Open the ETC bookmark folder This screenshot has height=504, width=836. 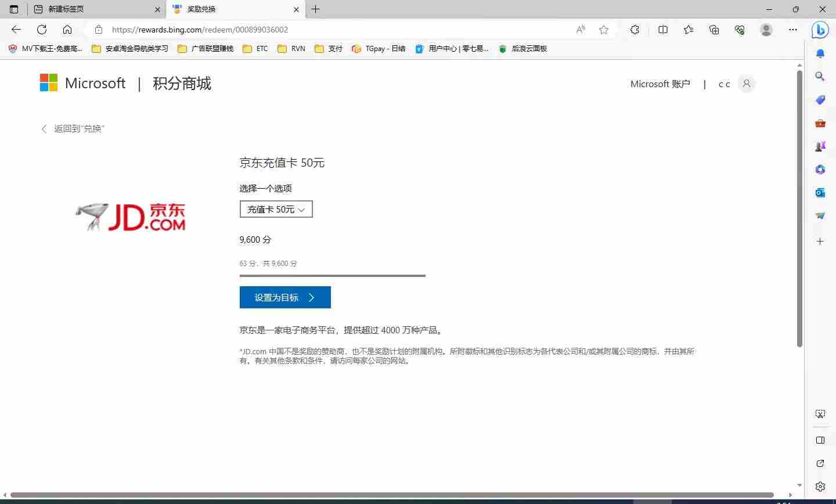255,49
